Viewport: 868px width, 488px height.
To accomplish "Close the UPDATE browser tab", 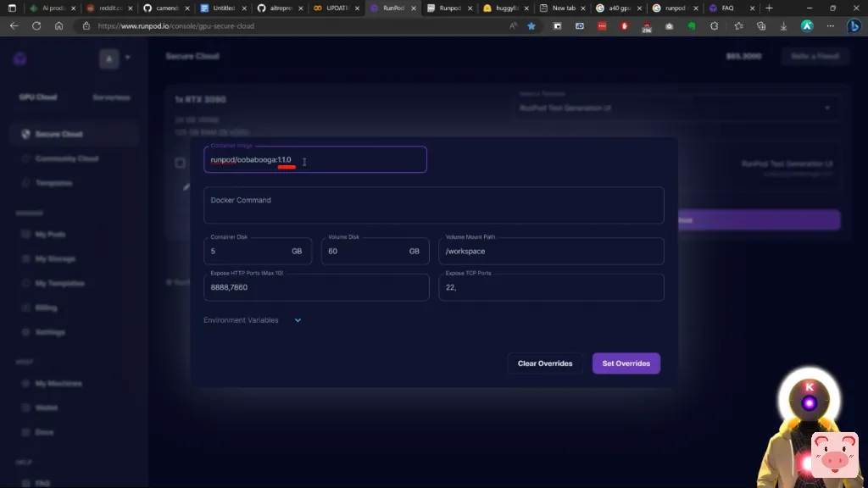I will point(357,8).
